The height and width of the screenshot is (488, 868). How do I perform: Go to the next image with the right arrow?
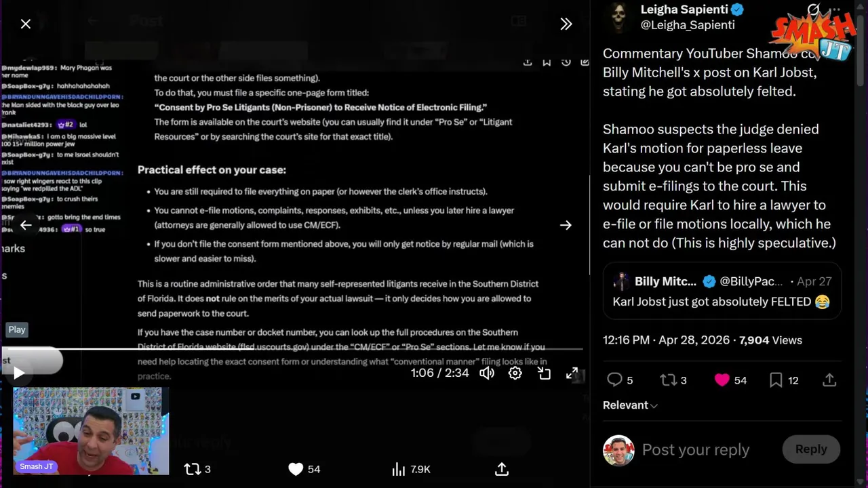pos(566,225)
